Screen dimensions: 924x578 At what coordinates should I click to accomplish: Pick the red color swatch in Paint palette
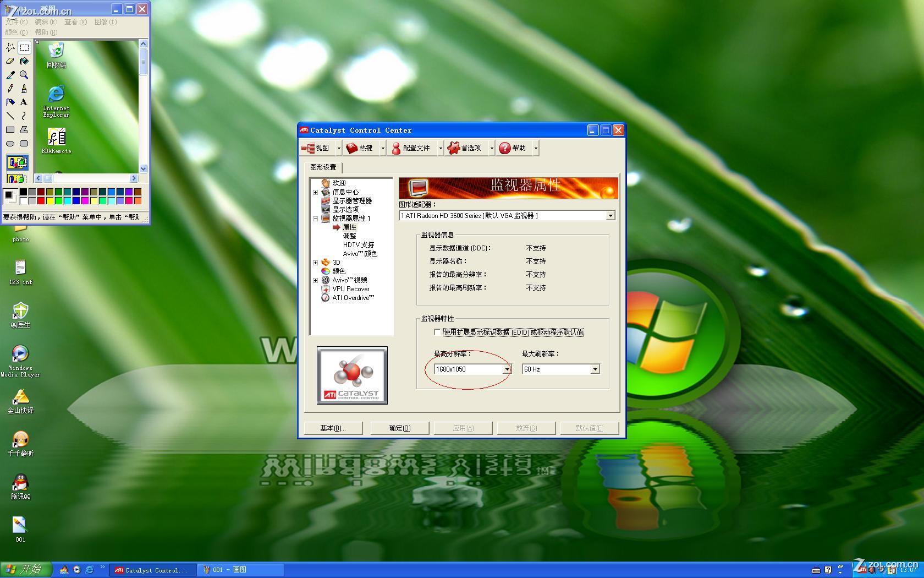coord(41,200)
